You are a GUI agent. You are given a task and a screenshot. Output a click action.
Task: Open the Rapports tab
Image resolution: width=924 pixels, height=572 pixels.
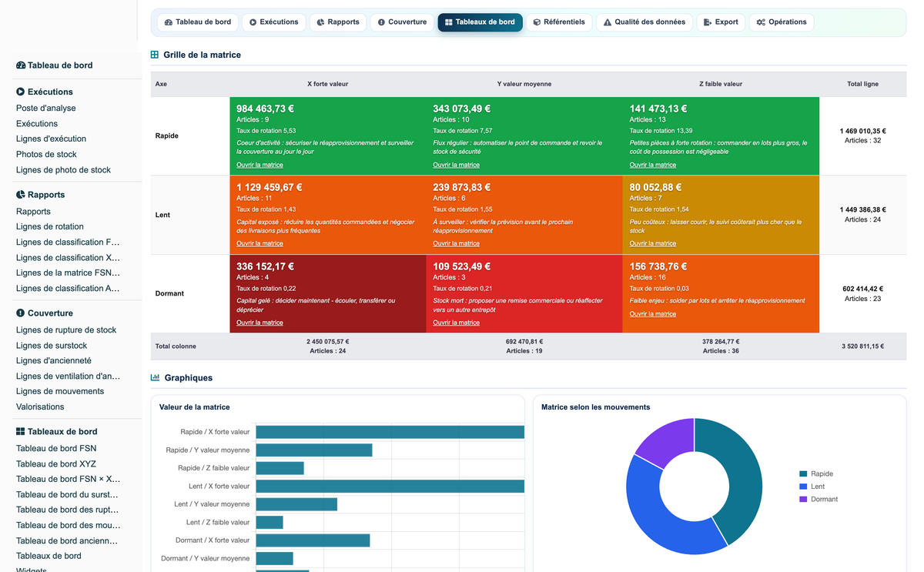pyautogui.click(x=338, y=22)
